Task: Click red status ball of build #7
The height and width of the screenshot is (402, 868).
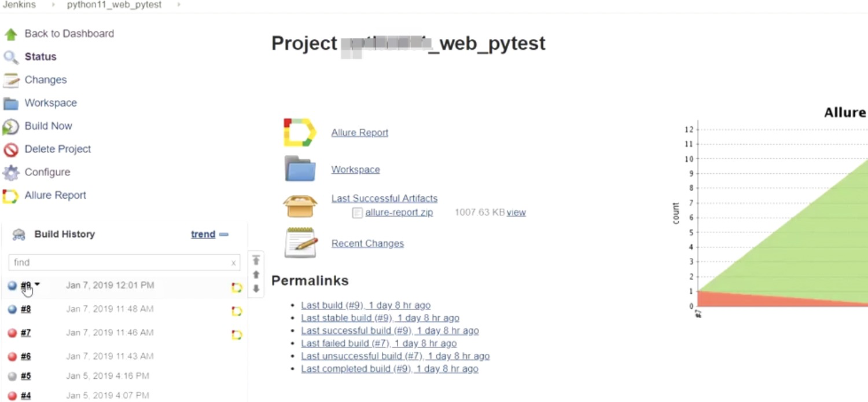Action: [12, 333]
